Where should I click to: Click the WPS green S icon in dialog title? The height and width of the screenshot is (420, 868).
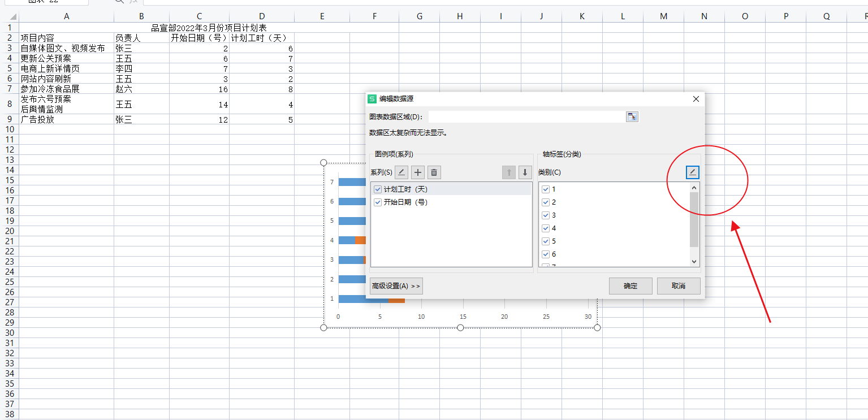pyautogui.click(x=373, y=98)
